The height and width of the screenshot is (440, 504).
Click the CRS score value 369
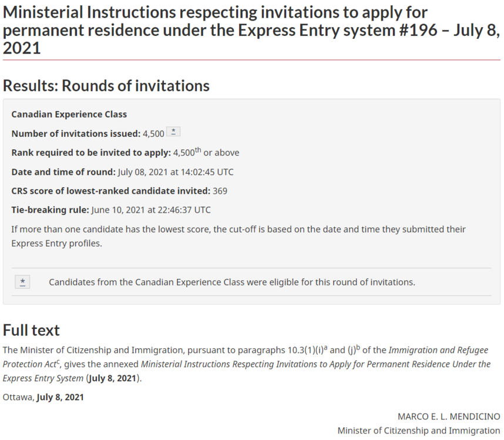point(220,191)
